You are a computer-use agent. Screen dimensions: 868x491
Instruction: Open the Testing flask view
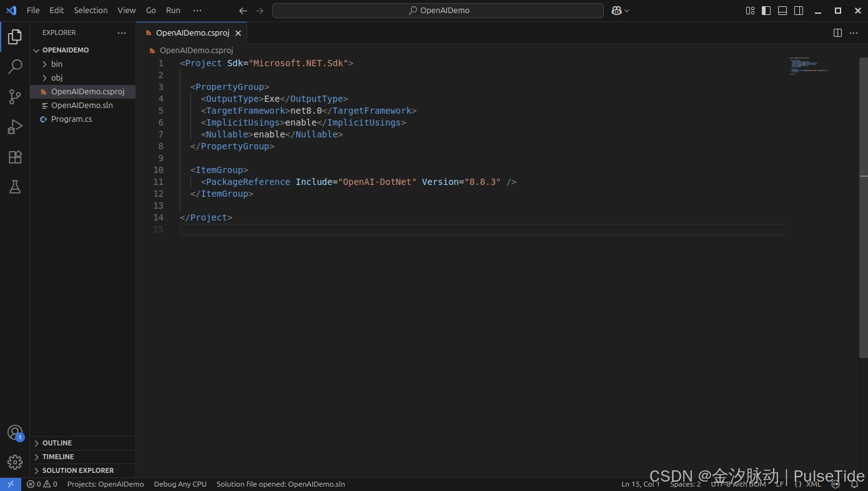pos(15,187)
